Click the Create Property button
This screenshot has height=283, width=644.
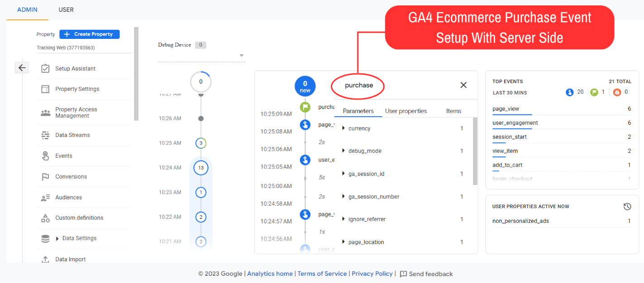coord(90,34)
